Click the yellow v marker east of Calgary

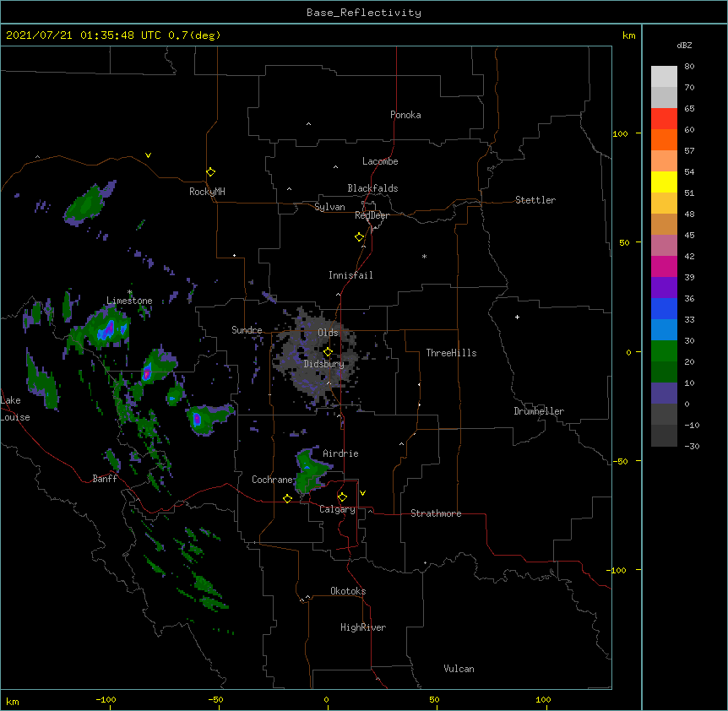click(x=362, y=493)
